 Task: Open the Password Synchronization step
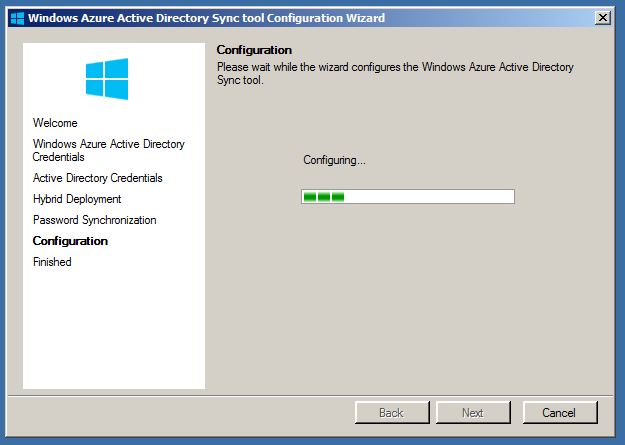pyautogui.click(x=94, y=220)
